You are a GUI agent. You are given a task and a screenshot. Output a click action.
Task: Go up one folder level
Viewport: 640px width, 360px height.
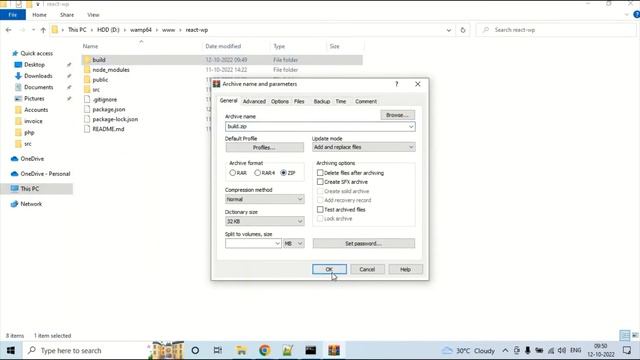tap(43, 30)
